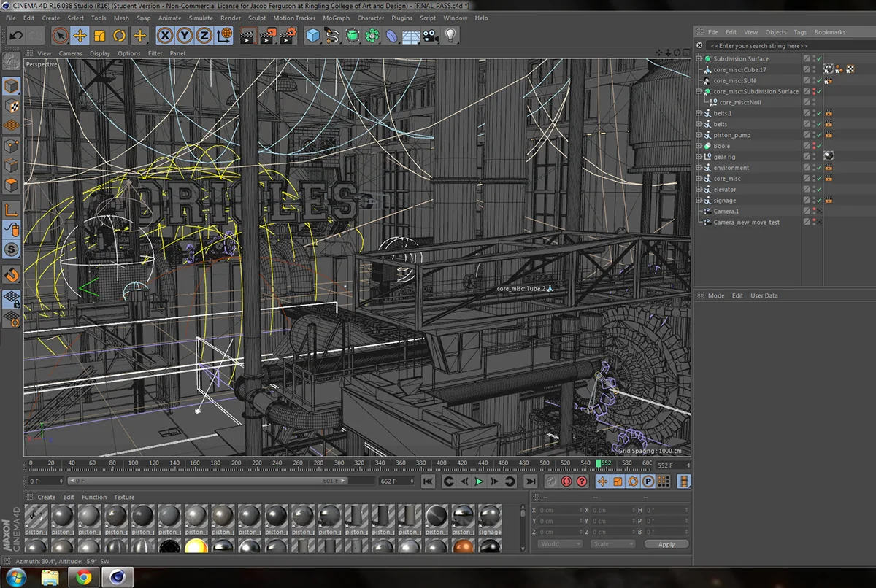The image size is (876, 588).
Task: Select Camera_new_move_test in Object Manager
Action: 747,223
